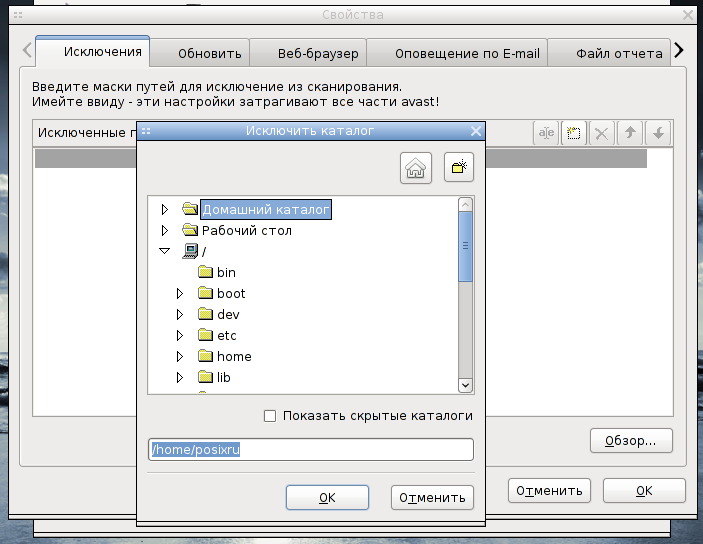
Task: Click the tree scrollbar up arrow
Action: point(465,205)
